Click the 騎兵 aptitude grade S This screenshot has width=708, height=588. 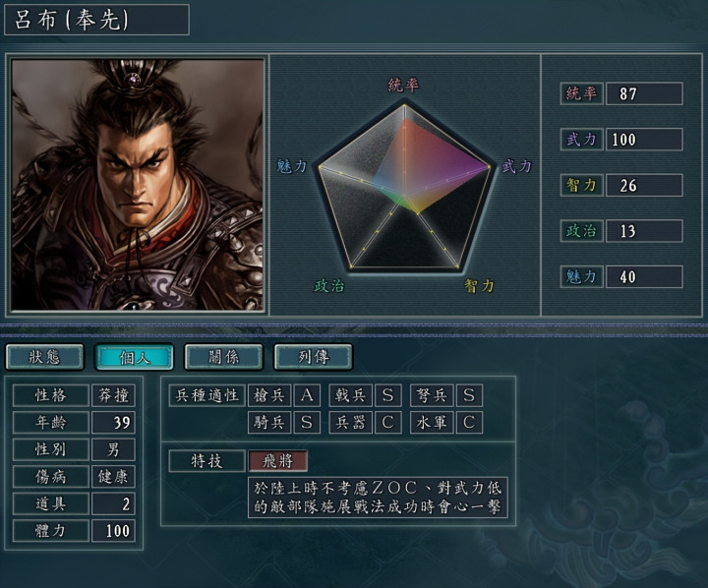[307, 423]
